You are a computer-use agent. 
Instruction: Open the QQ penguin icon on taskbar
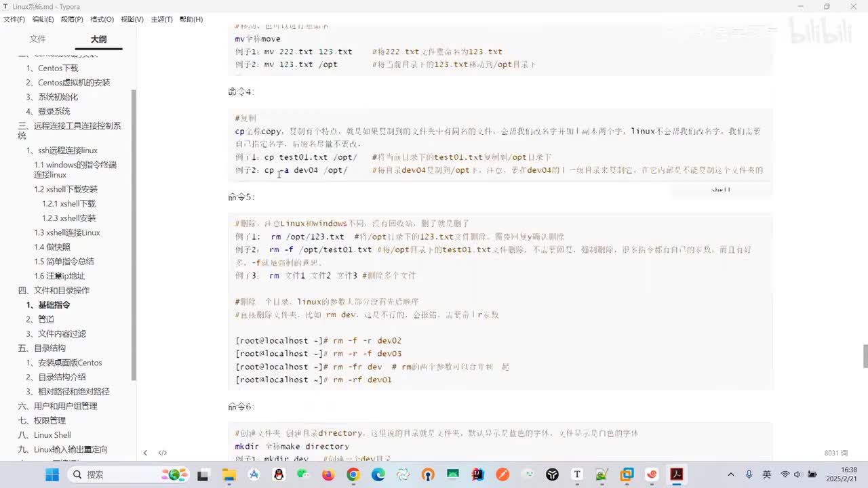tap(279, 474)
